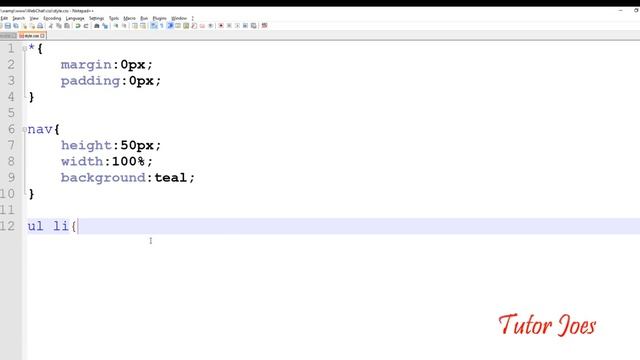Click the last plugin icon on toolbar
The image size is (640, 360).
click(x=264, y=26)
